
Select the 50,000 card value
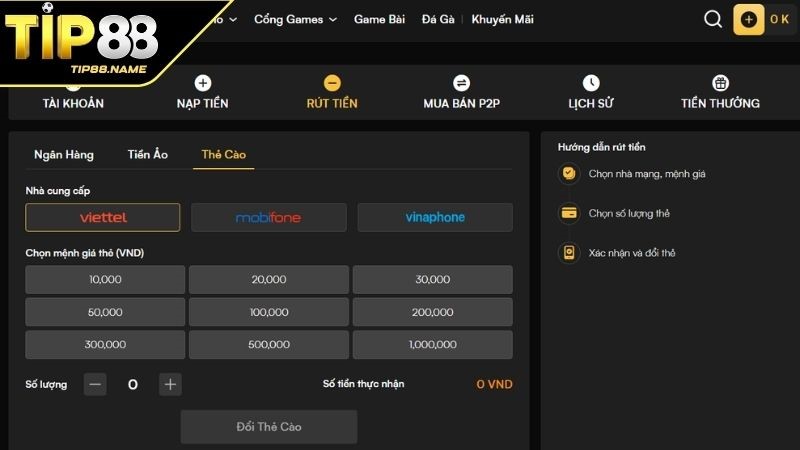(x=105, y=312)
